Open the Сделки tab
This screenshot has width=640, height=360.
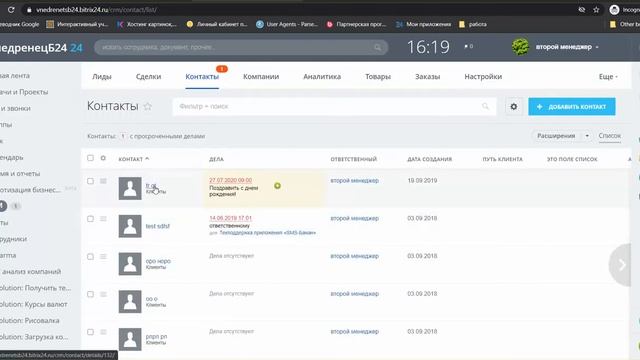(x=148, y=76)
